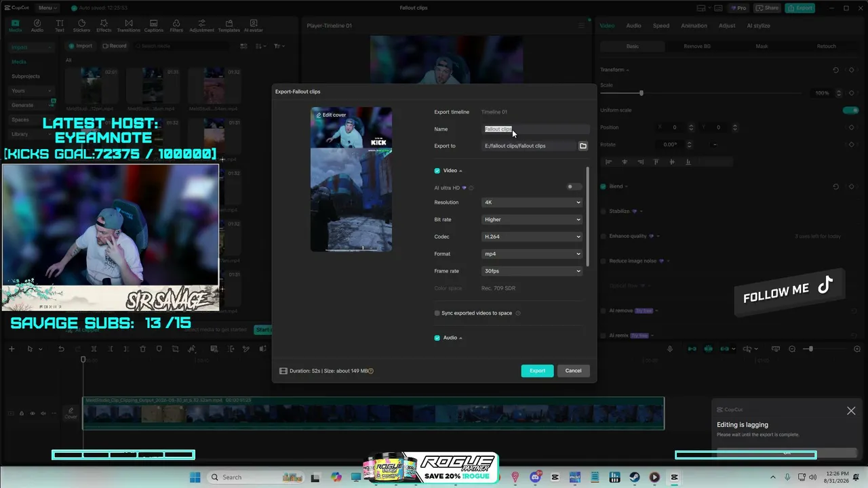Open Steam from the taskbar
The height and width of the screenshot is (488, 868).
(x=634, y=477)
